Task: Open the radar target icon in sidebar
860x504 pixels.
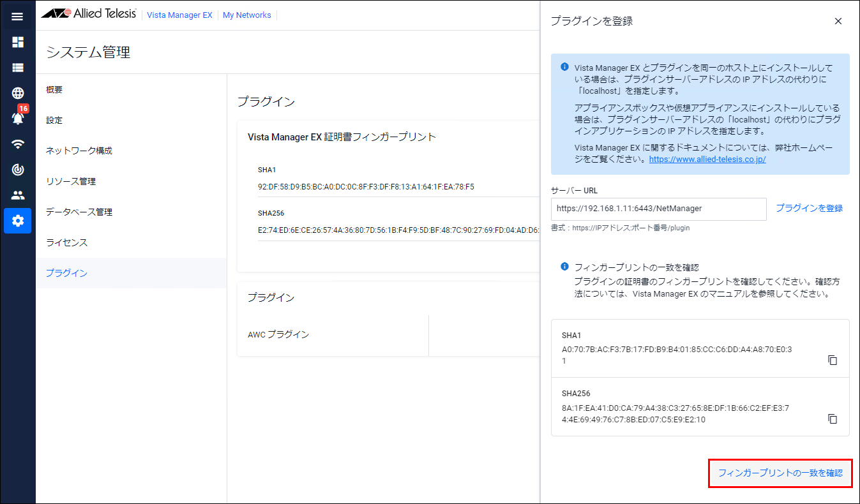Action: pyautogui.click(x=17, y=170)
